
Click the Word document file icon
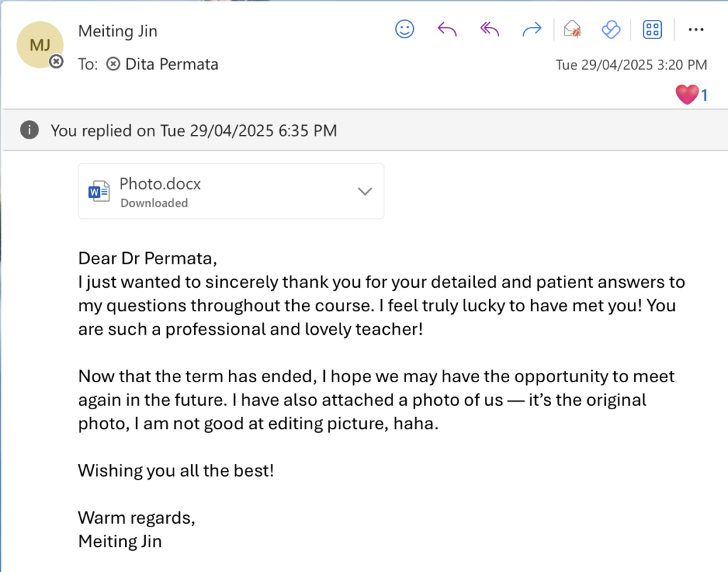[x=99, y=191]
